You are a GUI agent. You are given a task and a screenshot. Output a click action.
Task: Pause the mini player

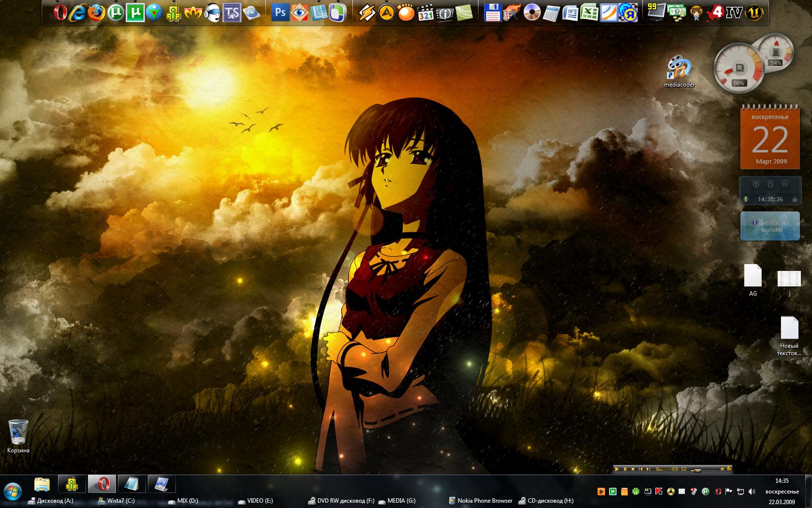click(x=625, y=469)
